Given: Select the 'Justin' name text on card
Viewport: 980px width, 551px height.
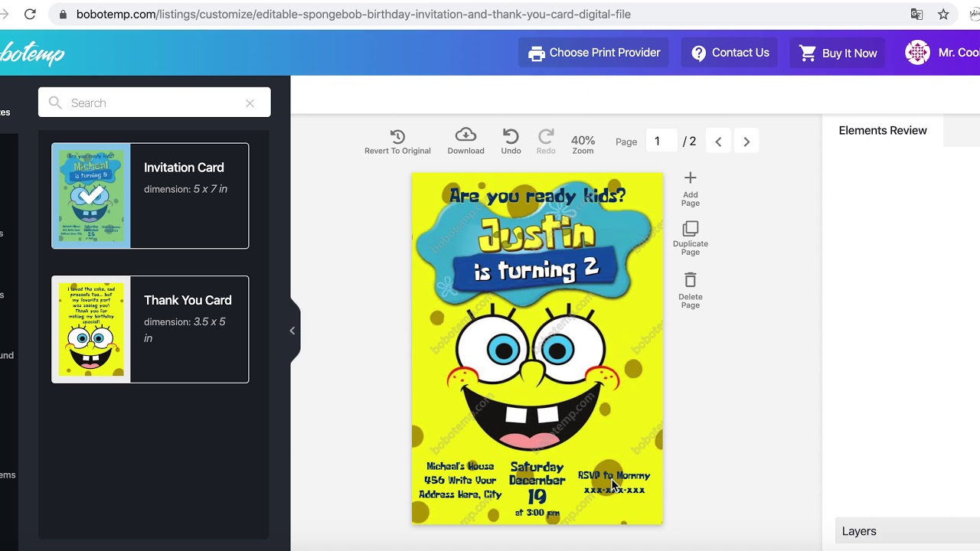Looking at the screenshot, I should pos(537,235).
